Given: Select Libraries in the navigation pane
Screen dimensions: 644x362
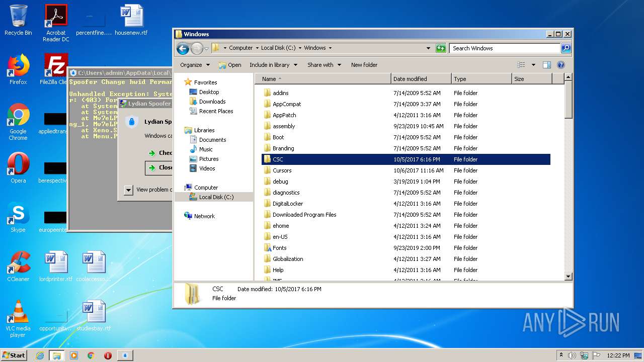Looking at the screenshot, I should (204, 130).
